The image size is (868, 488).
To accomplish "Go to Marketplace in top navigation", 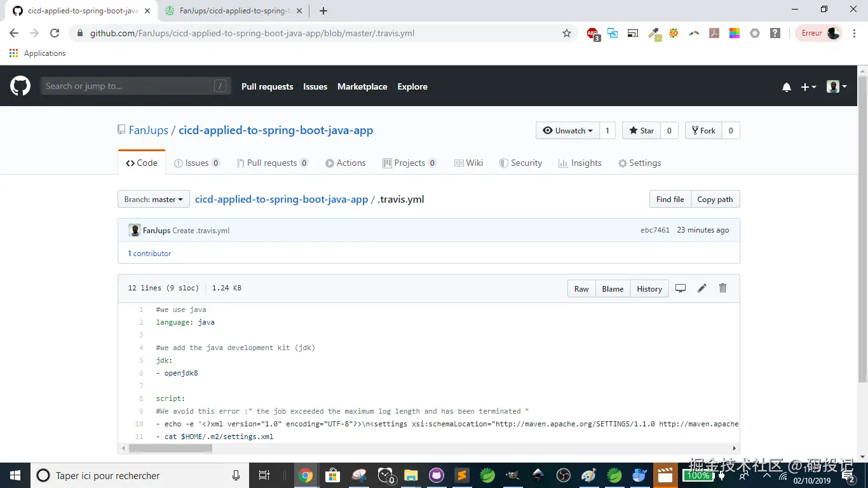I will pyautogui.click(x=362, y=86).
